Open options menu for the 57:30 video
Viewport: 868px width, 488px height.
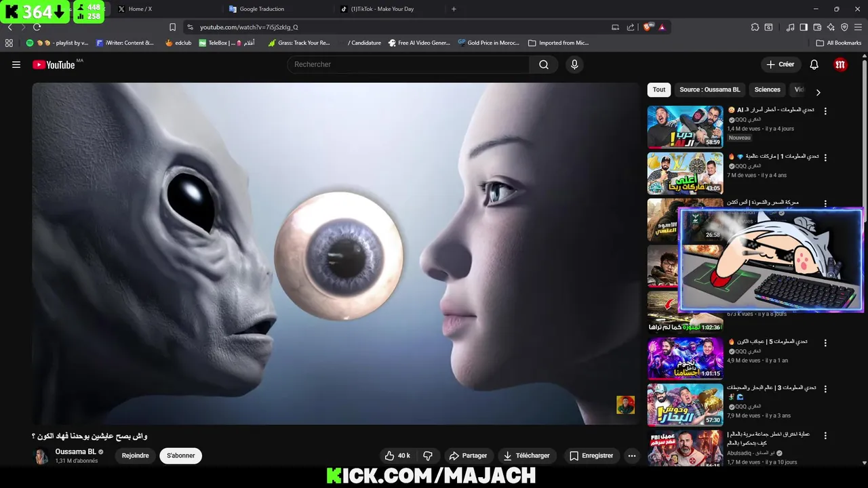(825, 389)
